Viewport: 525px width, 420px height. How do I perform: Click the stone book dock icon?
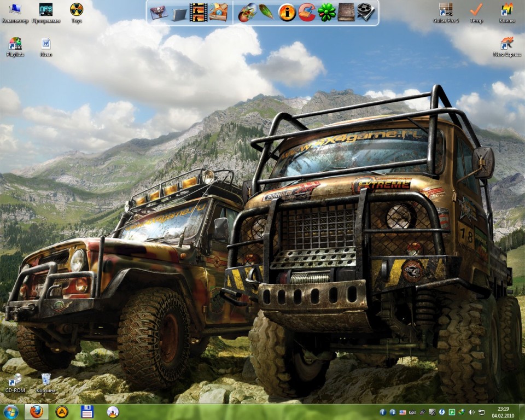346,13
